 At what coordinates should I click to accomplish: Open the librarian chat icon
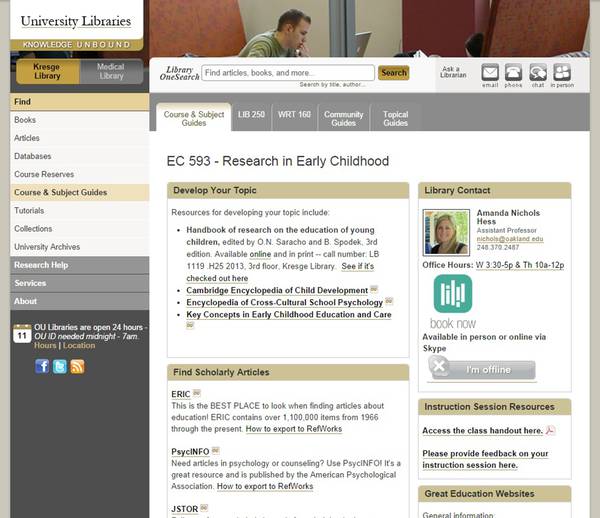pyautogui.click(x=538, y=72)
